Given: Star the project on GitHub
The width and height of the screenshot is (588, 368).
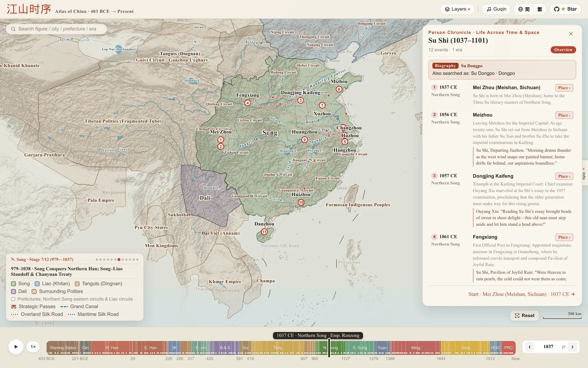Looking at the screenshot, I should [x=565, y=9].
